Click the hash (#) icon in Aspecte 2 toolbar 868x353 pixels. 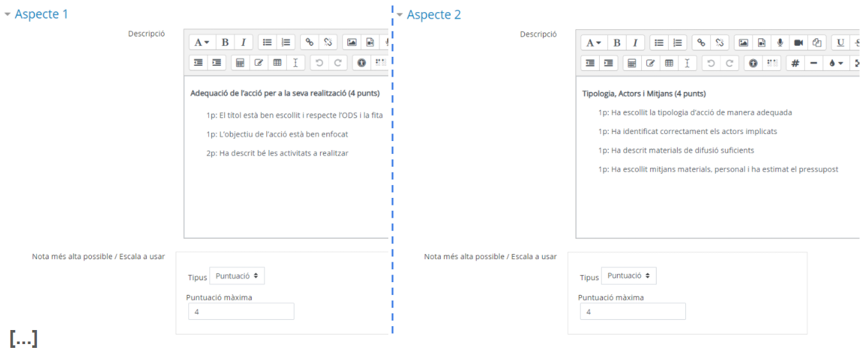pyautogui.click(x=795, y=63)
